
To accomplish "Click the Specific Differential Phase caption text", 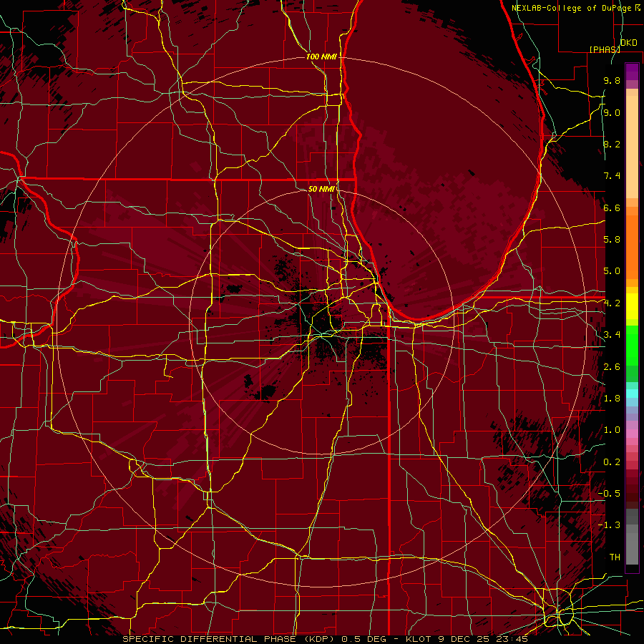I will (x=325, y=639).
